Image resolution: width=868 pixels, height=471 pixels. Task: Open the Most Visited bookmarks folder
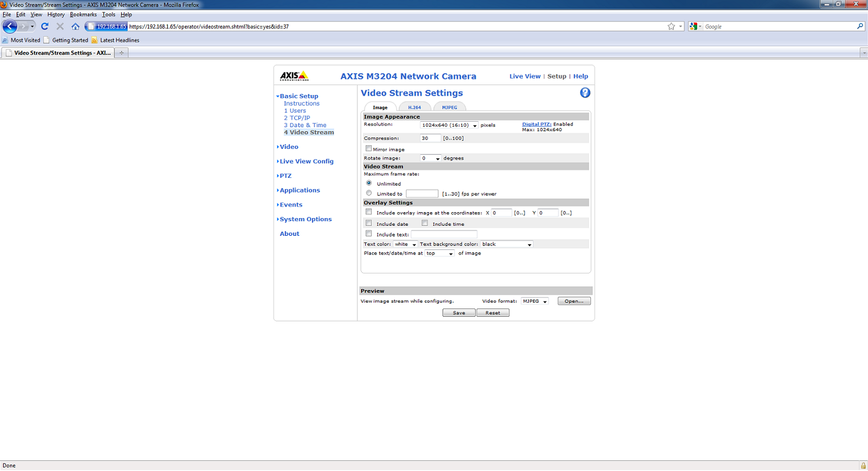(x=21, y=40)
